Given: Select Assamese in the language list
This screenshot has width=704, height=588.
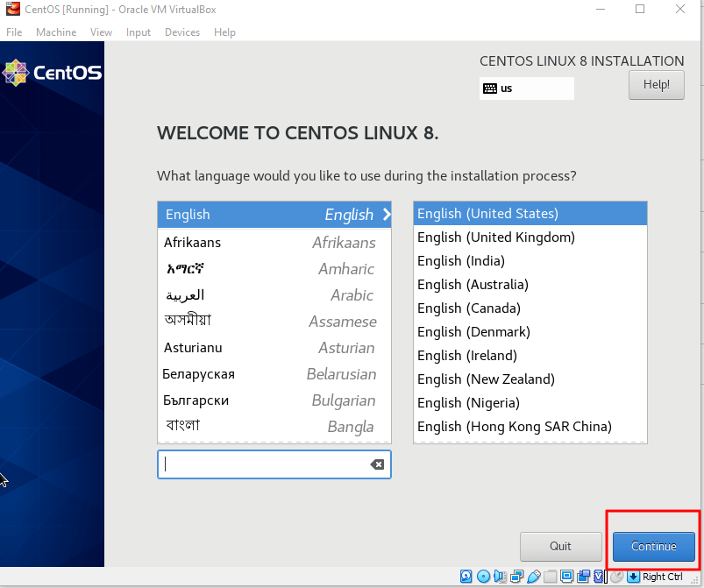Looking at the screenshot, I should [x=274, y=322].
